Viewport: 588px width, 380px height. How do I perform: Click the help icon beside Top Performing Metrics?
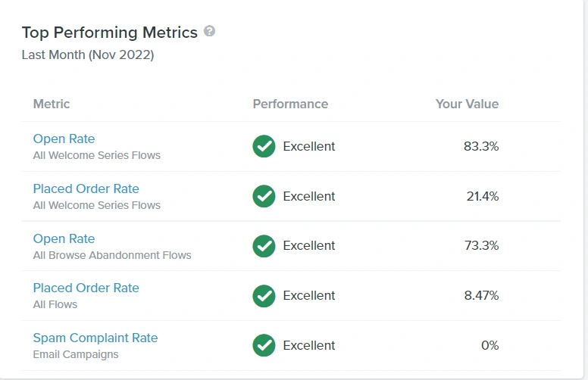click(x=210, y=32)
